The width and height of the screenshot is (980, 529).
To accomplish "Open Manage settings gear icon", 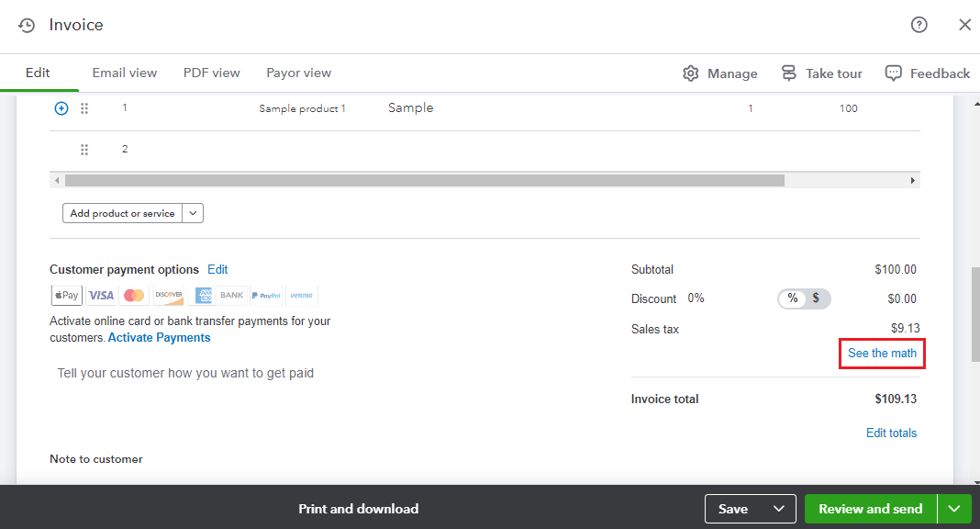I will [x=691, y=73].
